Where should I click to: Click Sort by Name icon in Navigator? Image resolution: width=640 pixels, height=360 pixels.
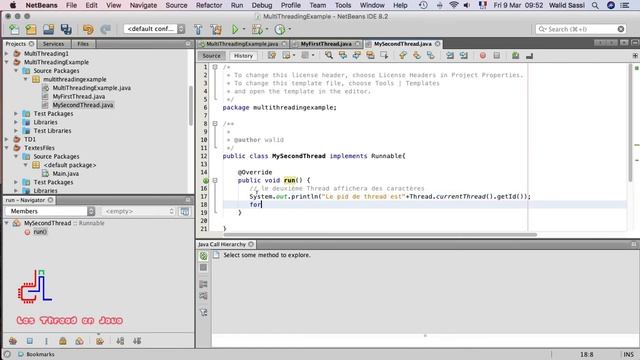point(120,341)
